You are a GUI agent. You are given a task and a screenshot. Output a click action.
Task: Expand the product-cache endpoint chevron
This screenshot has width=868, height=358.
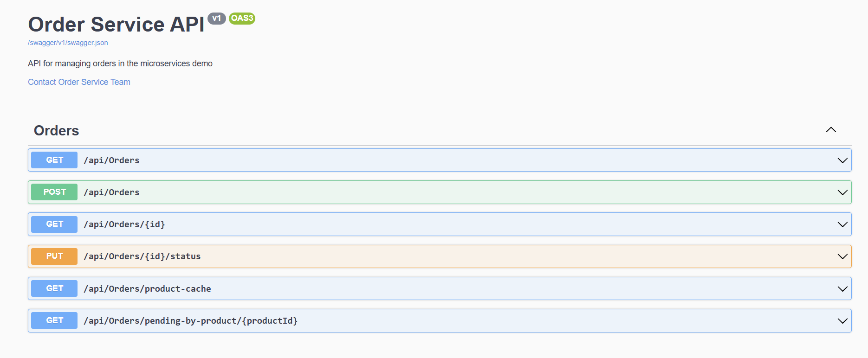pyautogui.click(x=842, y=289)
